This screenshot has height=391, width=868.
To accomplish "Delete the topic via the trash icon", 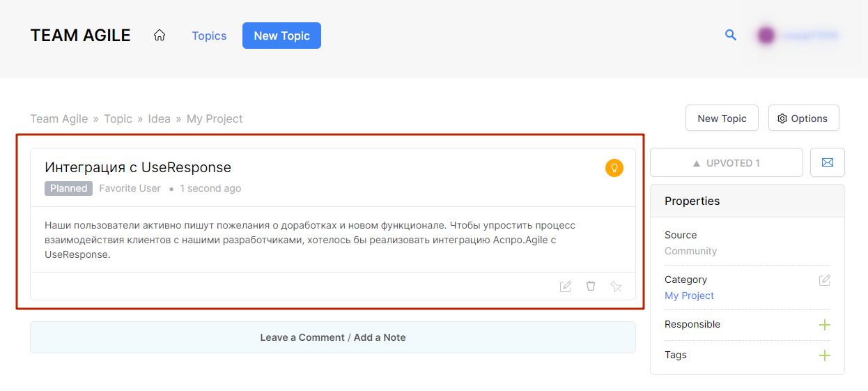I will [x=591, y=286].
